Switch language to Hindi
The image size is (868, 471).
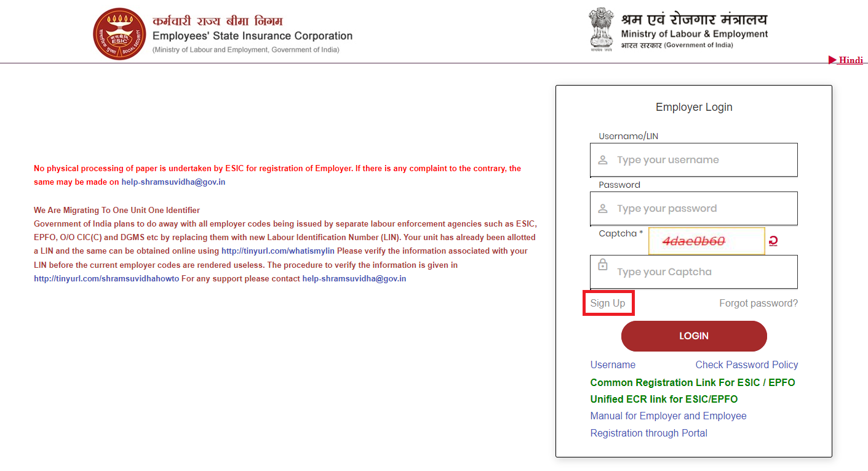click(846, 60)
